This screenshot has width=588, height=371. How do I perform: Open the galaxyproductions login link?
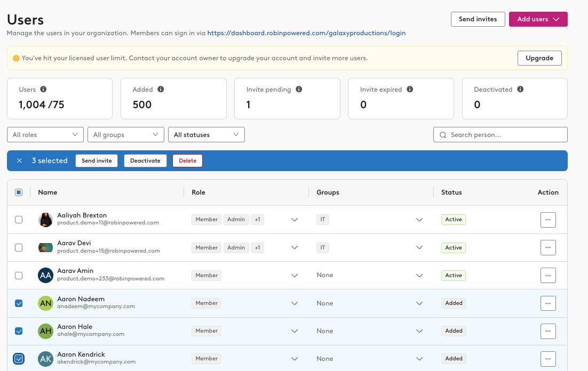coord(306,33)
